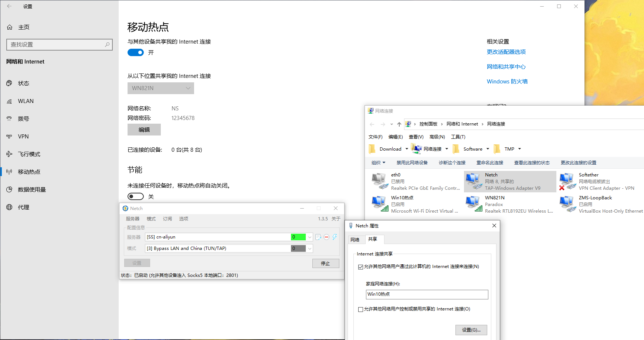The height and width of the screenshot is (340, 644).
Task: Click the 编辑 button to change hotspot password
Action: (x=144, y=130)
